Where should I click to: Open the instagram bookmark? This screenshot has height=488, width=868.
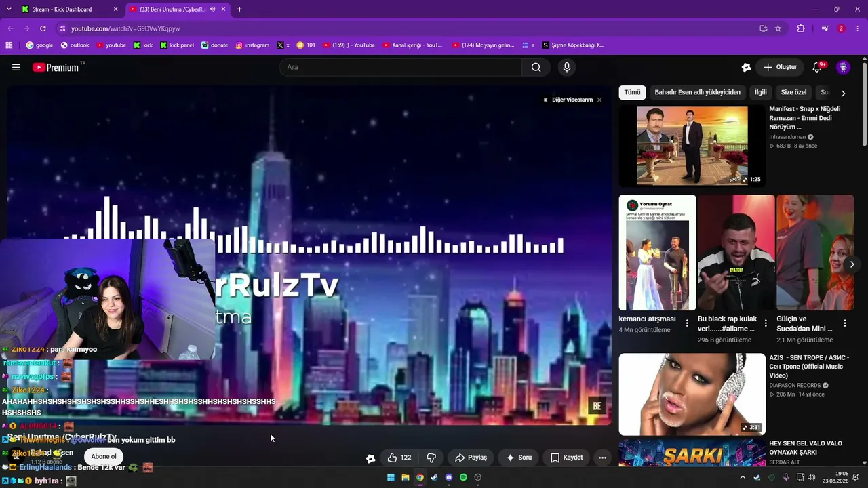coord(252,45)
